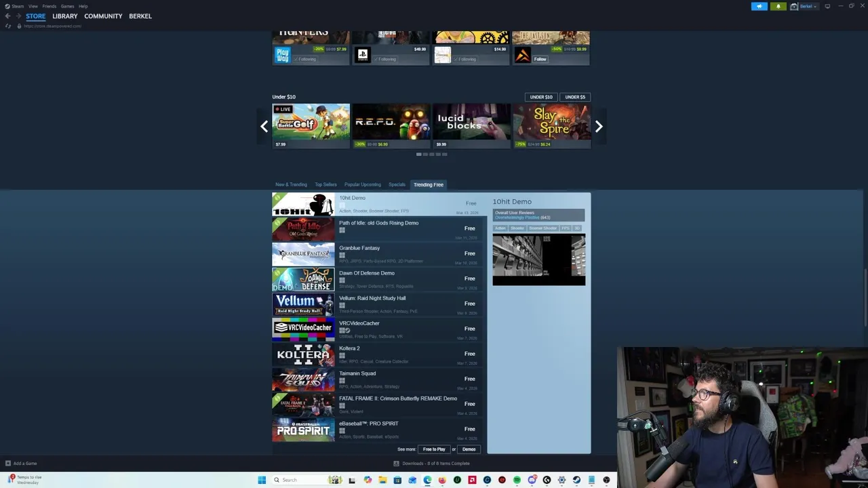The width and height of the screenshot is (868, 488).
Task: Click the orange triangle developer logo
Action: (x=523, y=55)
